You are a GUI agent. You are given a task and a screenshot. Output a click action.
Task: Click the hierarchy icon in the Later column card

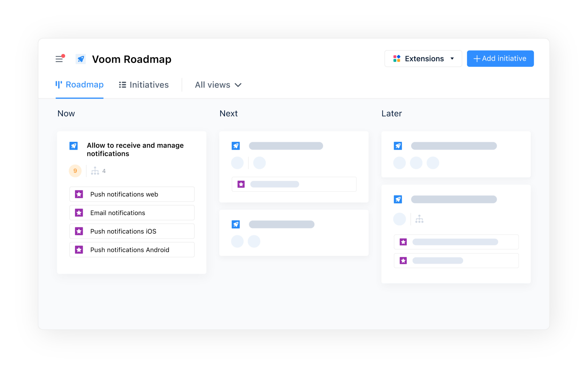[419, 219]
